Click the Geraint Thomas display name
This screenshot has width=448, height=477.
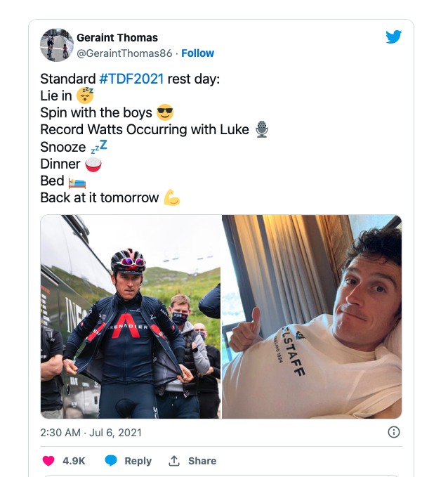[117, 38]
